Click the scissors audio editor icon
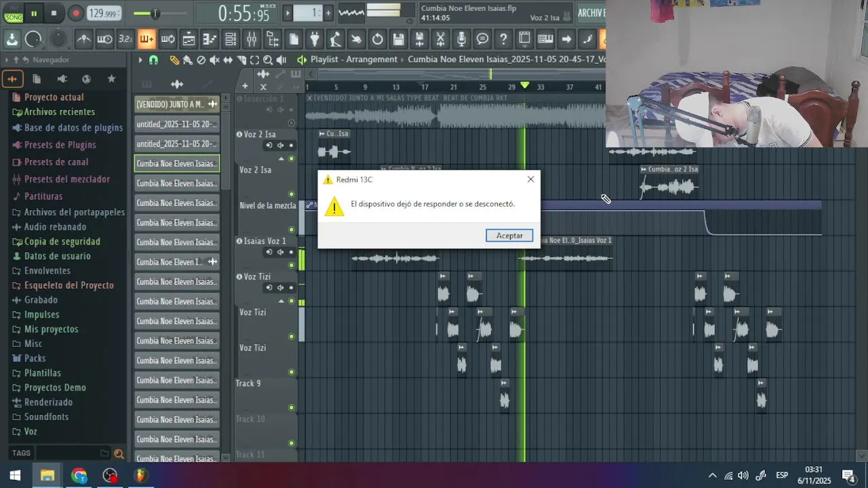Viewport: 868px width, 488px height. click(440, 39)
